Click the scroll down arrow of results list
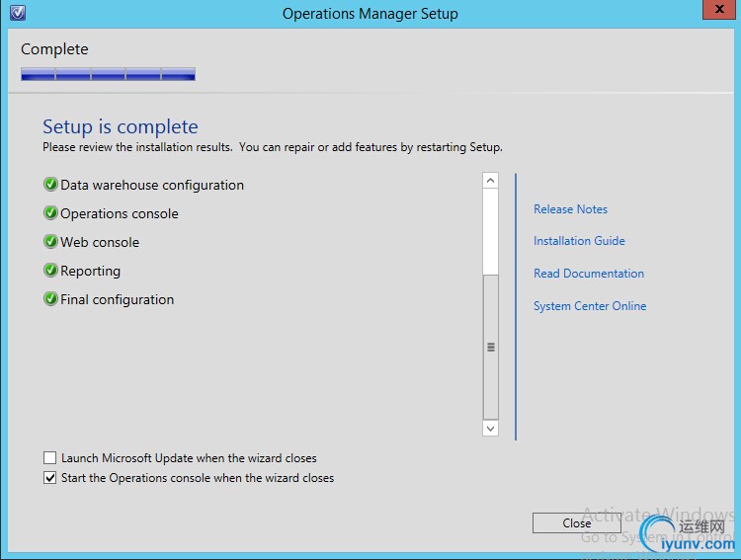 point(490,429)
